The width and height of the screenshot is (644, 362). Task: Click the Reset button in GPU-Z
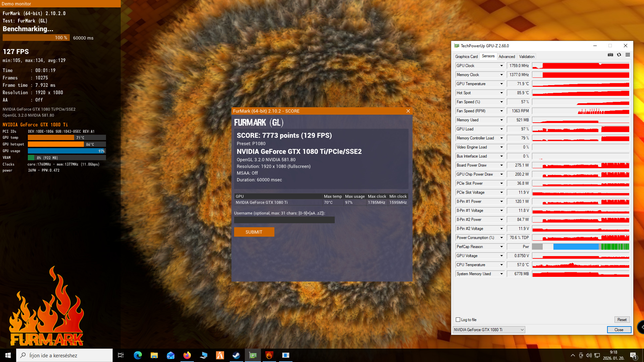622,320
